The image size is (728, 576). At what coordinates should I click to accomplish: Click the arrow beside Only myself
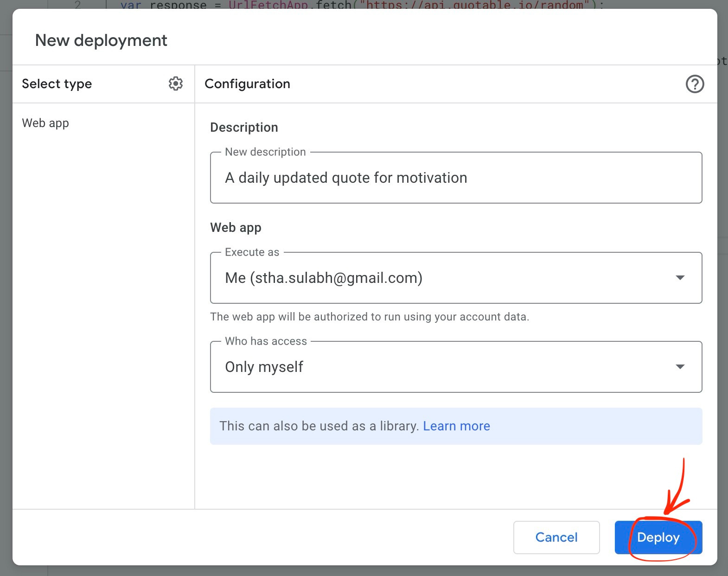(x=680, y=367)
